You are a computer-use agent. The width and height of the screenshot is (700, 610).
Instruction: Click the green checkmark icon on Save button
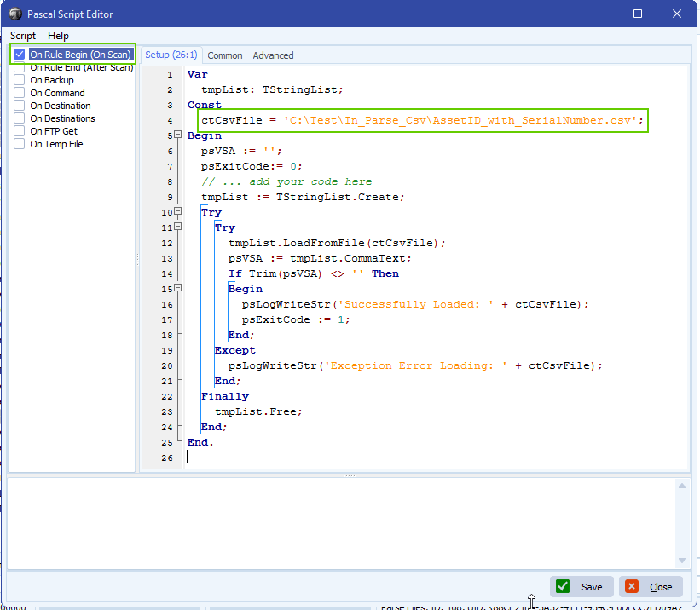tap(563, 586)
